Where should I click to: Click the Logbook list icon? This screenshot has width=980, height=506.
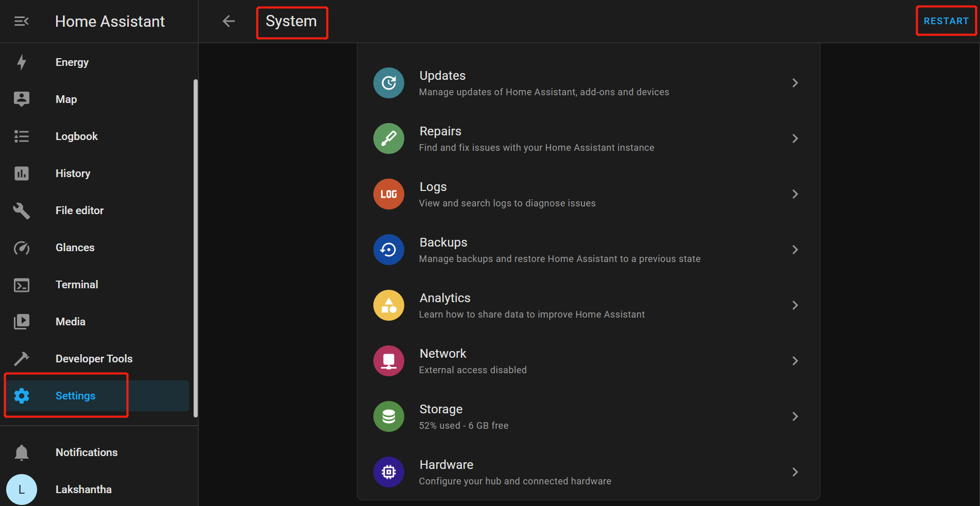point(22,136)
